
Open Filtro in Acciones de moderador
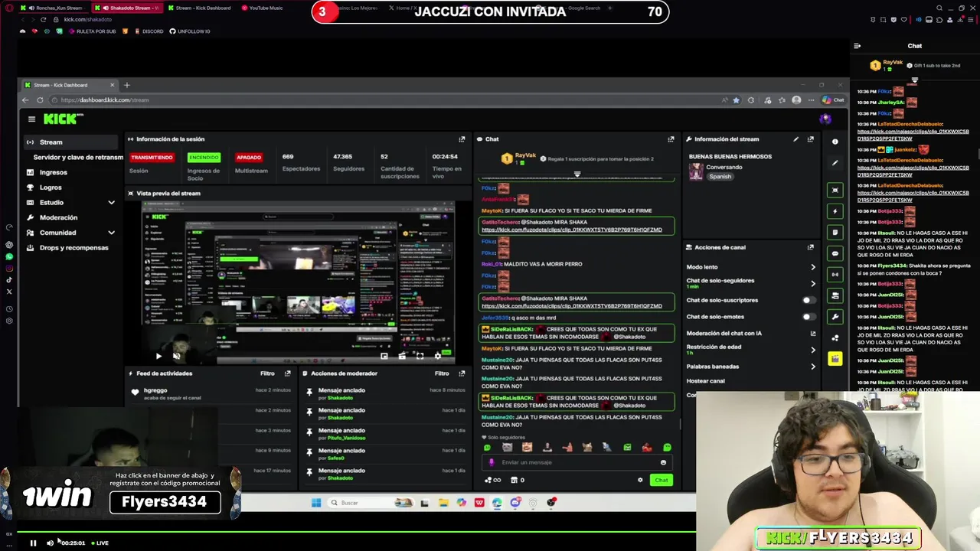click(442, 373)
